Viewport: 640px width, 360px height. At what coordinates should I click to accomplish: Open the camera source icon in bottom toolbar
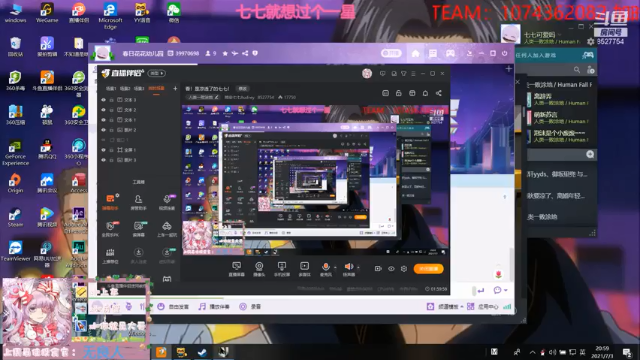point(259,267)
